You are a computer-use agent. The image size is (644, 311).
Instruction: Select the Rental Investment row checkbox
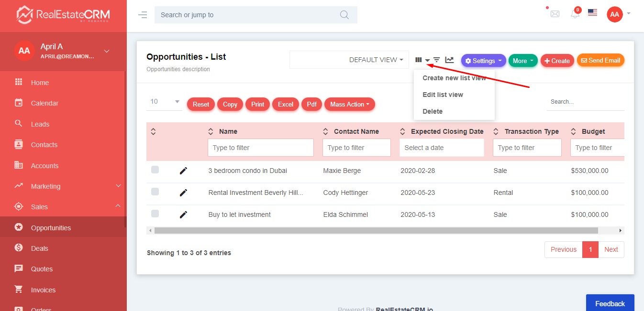(155, 192)
